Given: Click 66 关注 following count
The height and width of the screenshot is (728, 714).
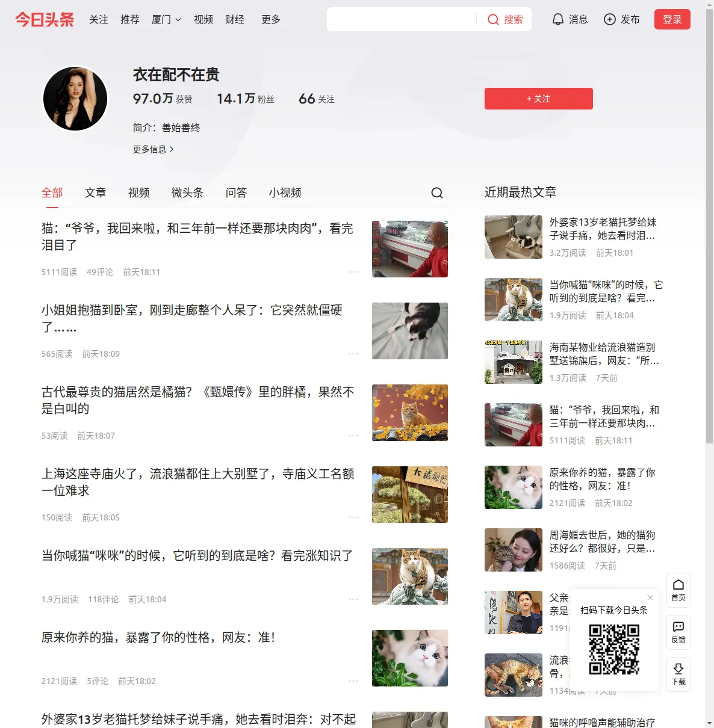Looking at the screenshot, I should [317, 99].
